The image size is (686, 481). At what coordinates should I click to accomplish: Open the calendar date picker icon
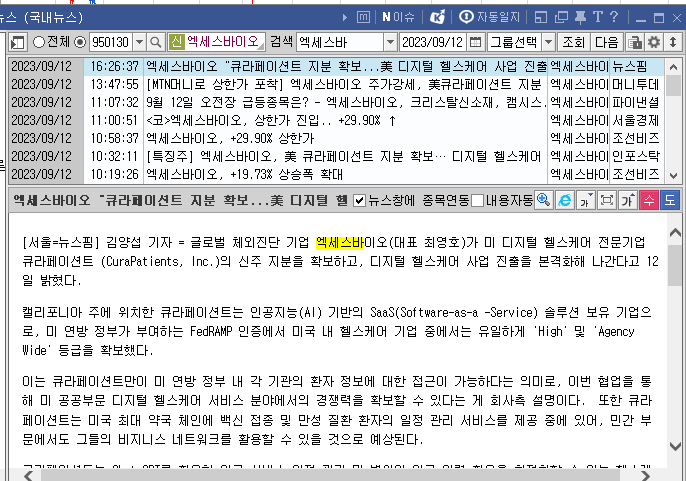(475, 42)
